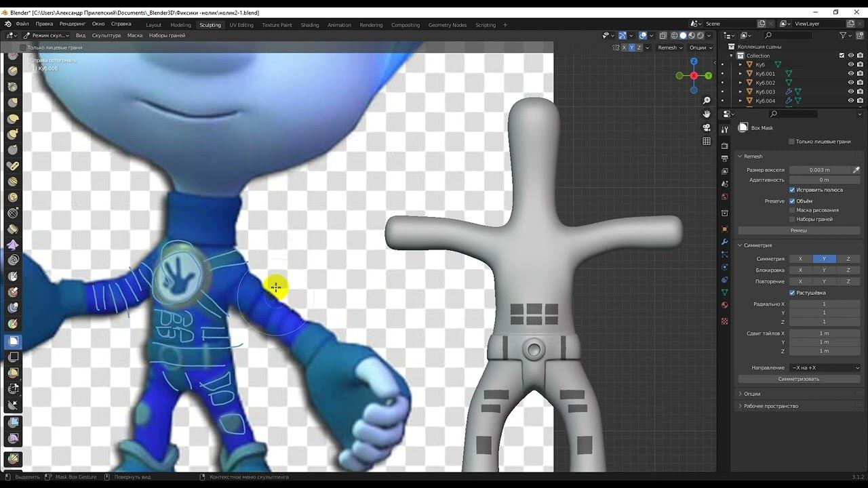Screen dimensions: 868x488
Task: Select the active Box Mask tool in toolbar
Action: [x=13, y=341]
